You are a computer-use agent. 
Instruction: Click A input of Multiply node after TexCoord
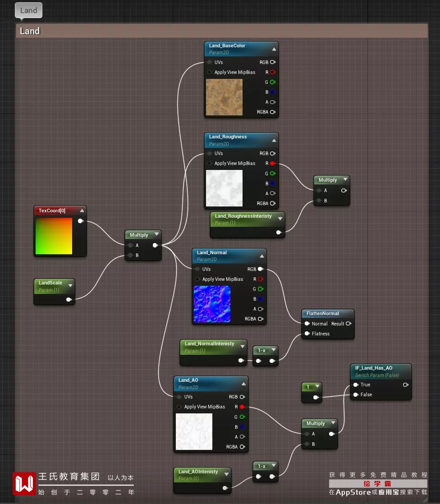pos(130,245)
